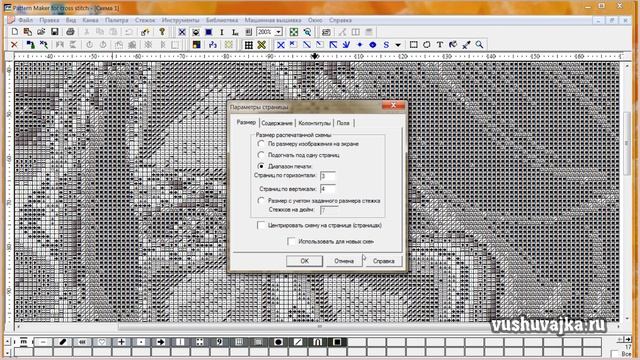Click the olive cross stitches view icon

(262, 44)
